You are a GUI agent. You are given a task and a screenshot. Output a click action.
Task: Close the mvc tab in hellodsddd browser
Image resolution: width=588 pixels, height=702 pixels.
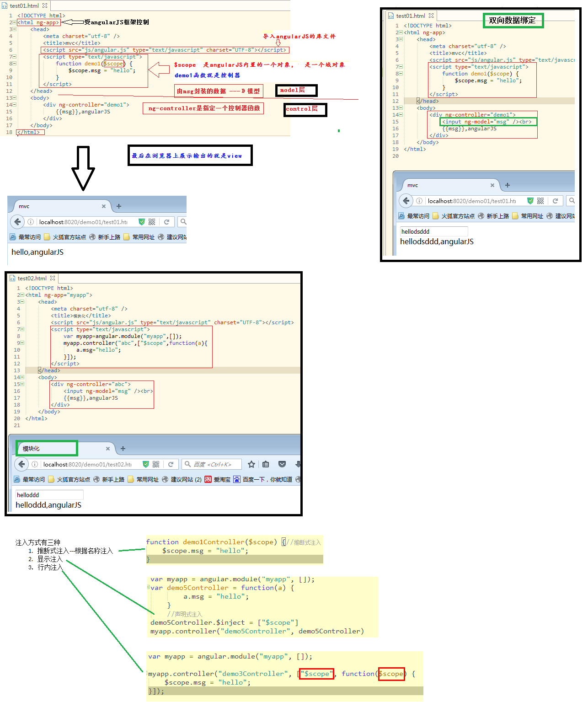click(492, 185)
